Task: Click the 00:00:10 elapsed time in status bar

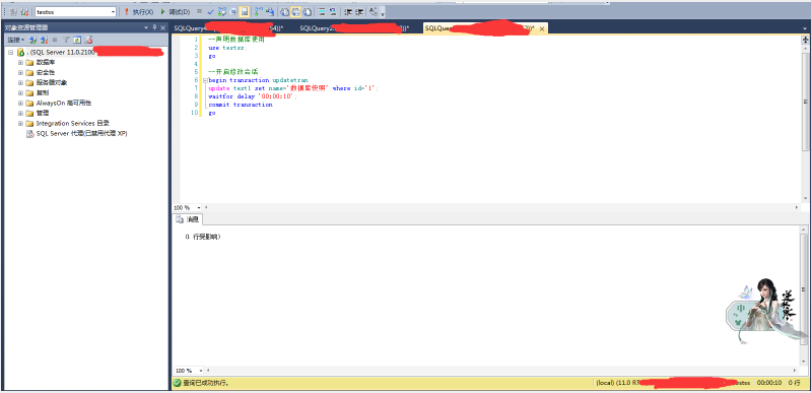Action: click(x=769, y=383)
